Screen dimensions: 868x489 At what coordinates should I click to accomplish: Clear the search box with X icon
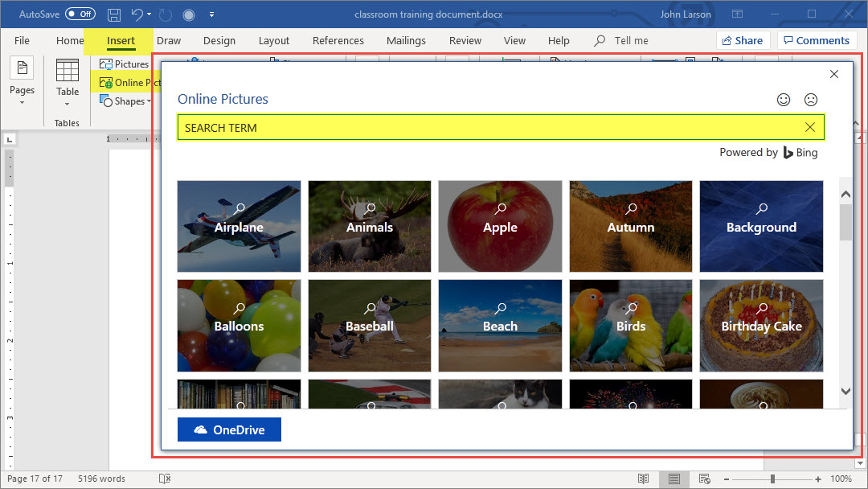point(810,127)
